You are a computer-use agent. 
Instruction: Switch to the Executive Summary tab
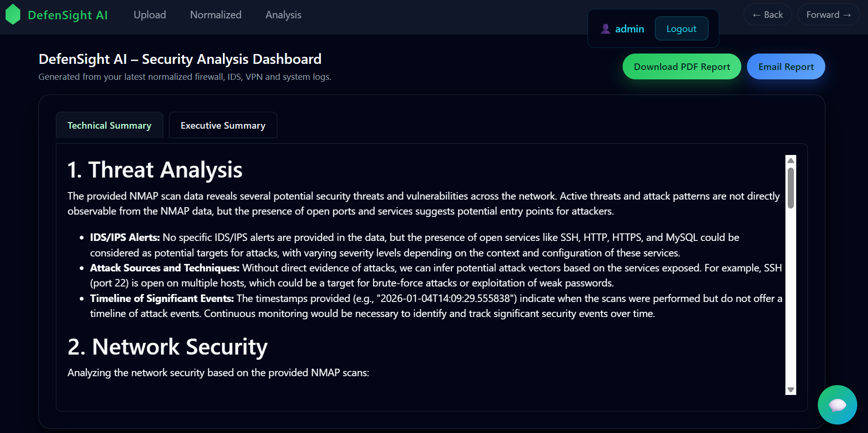223,125
